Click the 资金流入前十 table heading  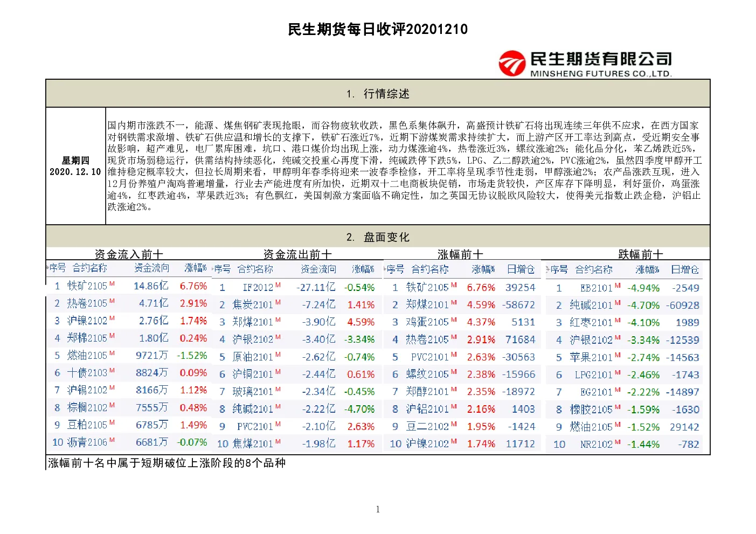(x=129, y=254)
